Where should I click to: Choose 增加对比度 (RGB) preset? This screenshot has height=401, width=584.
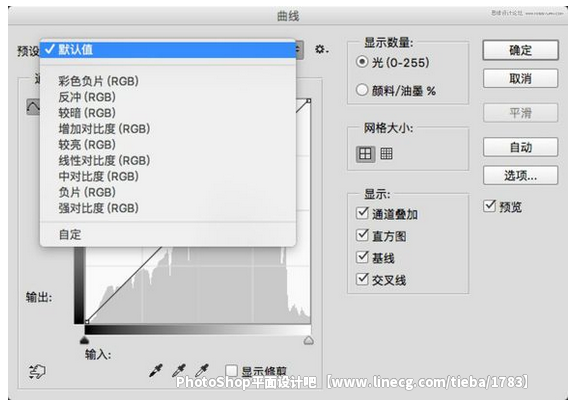point(168,128)
